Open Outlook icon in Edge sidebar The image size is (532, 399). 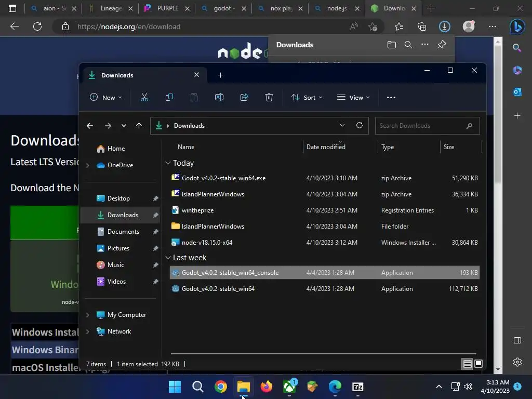click(517, 92)
